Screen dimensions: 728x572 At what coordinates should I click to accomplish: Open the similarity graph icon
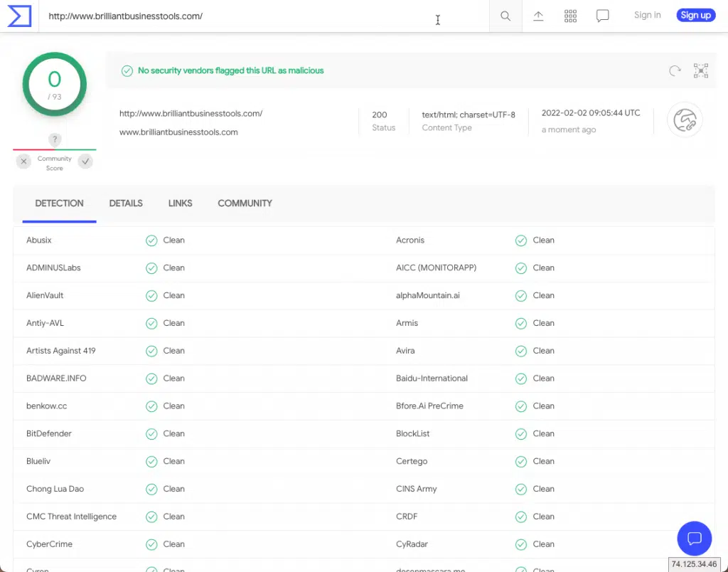pos(700,70)
